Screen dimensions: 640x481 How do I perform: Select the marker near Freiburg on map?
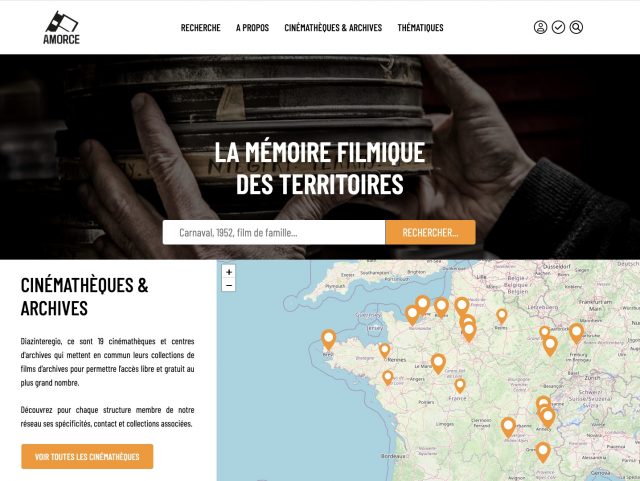[576, 333]
